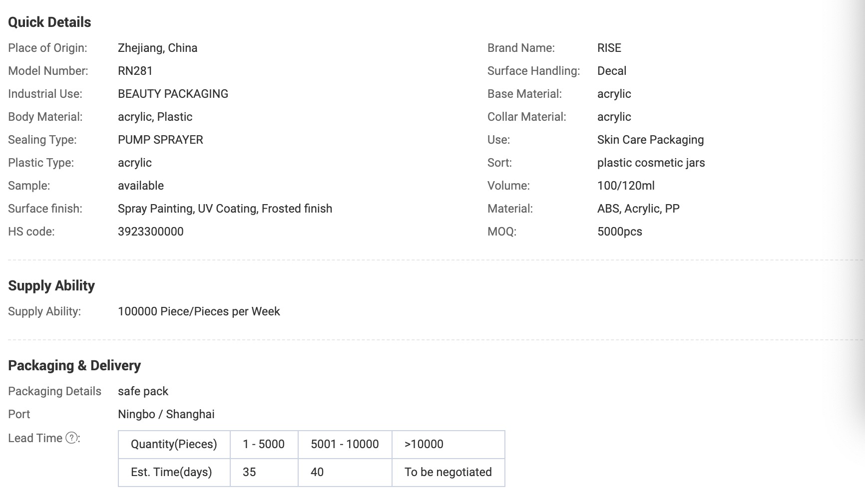Image resolution: width=865 pixels, height=504 pixels.
Task: Click the '1 - 5000' quantity table cell
Action: (x=264, y=444)
